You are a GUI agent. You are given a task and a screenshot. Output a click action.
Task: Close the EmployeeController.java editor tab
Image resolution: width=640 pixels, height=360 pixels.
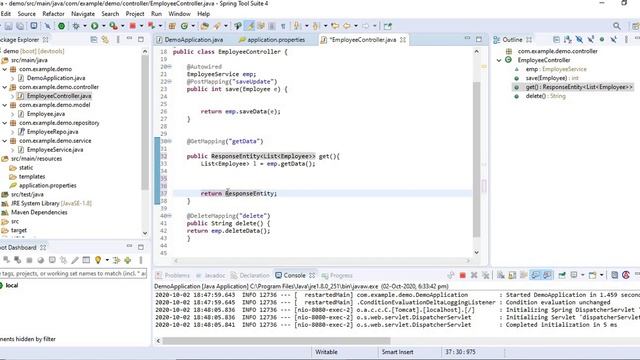click(403, 40)
